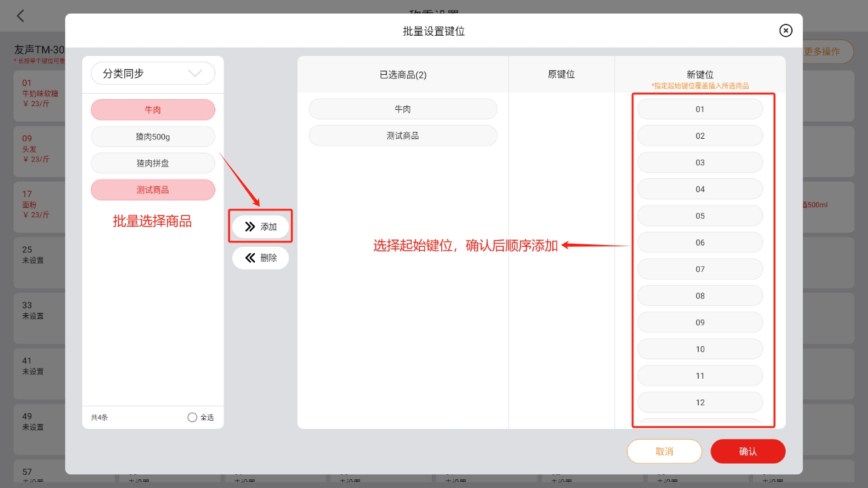Select key position 09 in 新键位 column
This screenshot has height=488, width=868.
(700, 323)
